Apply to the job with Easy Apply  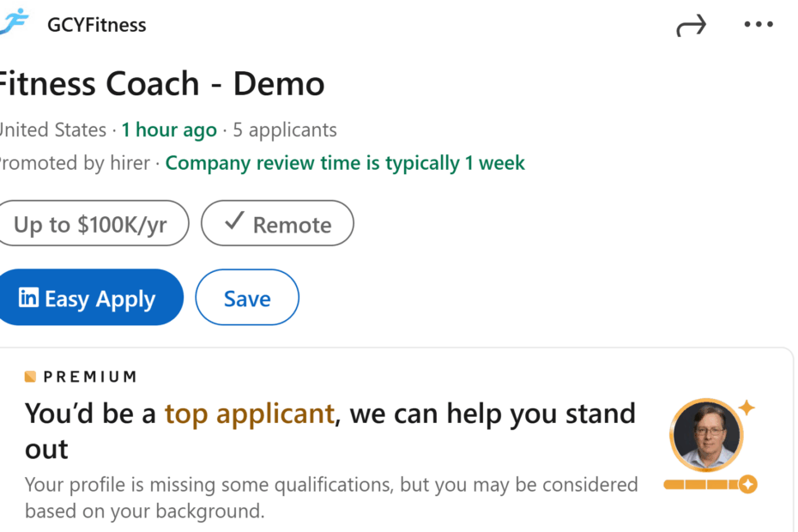(x=91, y=297)
